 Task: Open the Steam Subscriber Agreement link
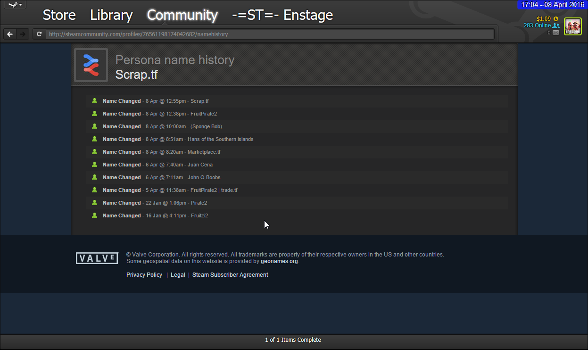click(x=230, y=275)
